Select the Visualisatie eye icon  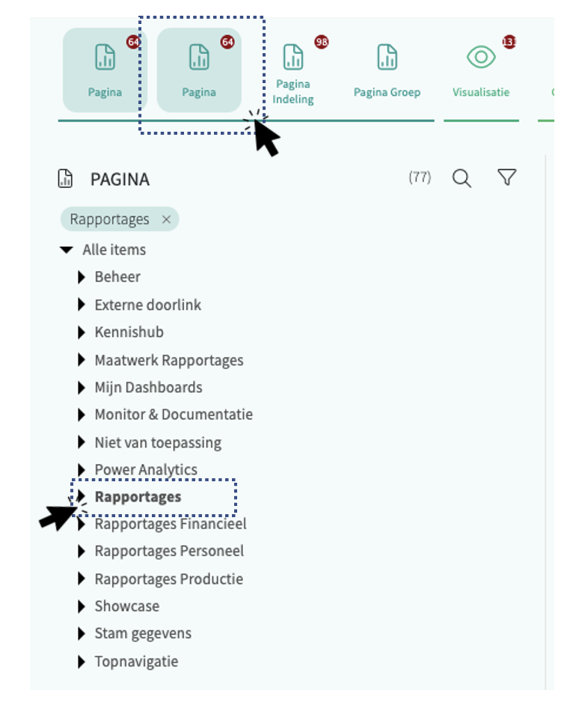481,58
